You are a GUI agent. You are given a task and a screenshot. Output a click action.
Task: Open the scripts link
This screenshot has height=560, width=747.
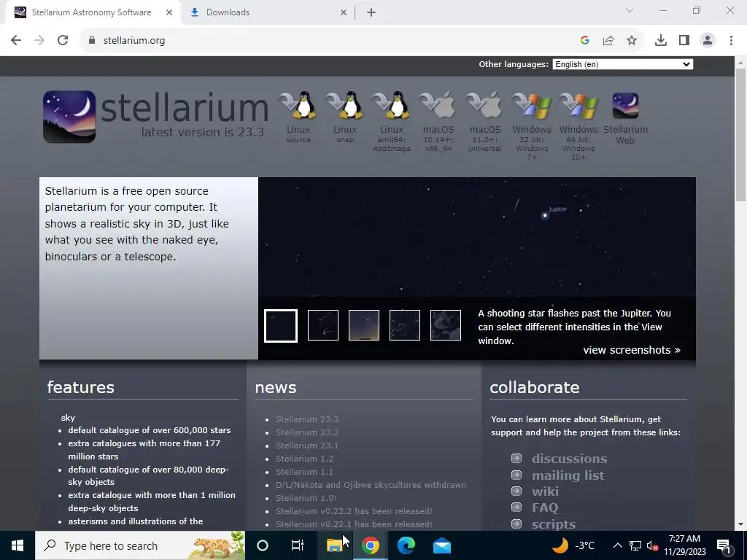pyautogui.click(x=554, y=524)
